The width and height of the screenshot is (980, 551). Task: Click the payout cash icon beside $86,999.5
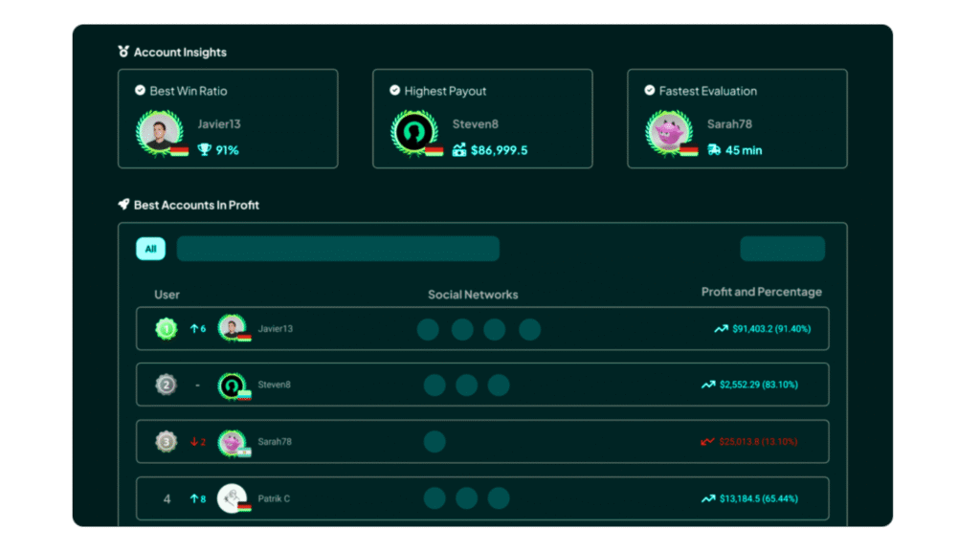pos(459,149)
